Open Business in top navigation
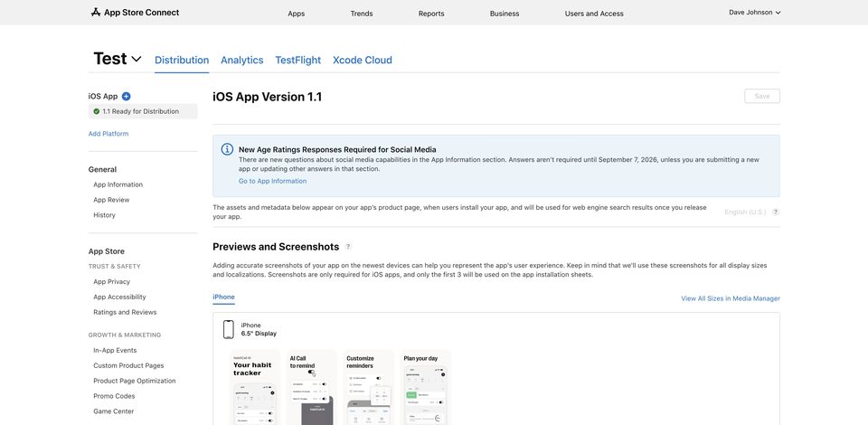 pos(505,14)
